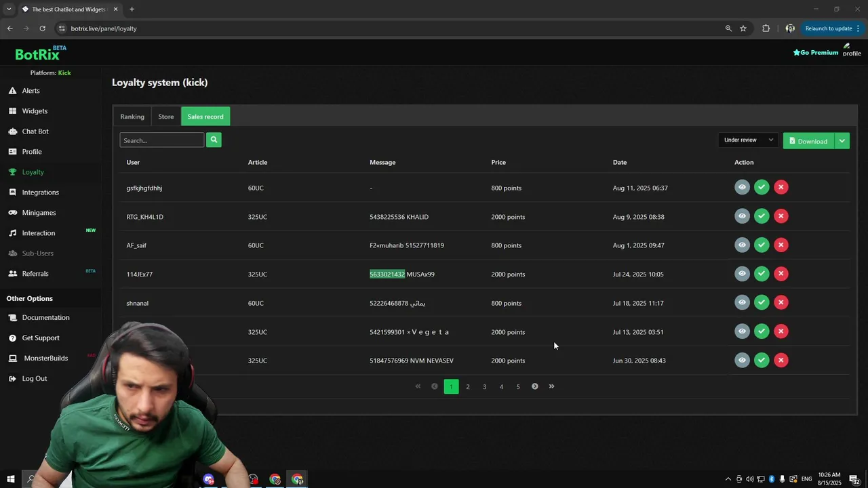The image size is (868, 488).
Task: View sale details for shnanal
Action: [742, 302]
